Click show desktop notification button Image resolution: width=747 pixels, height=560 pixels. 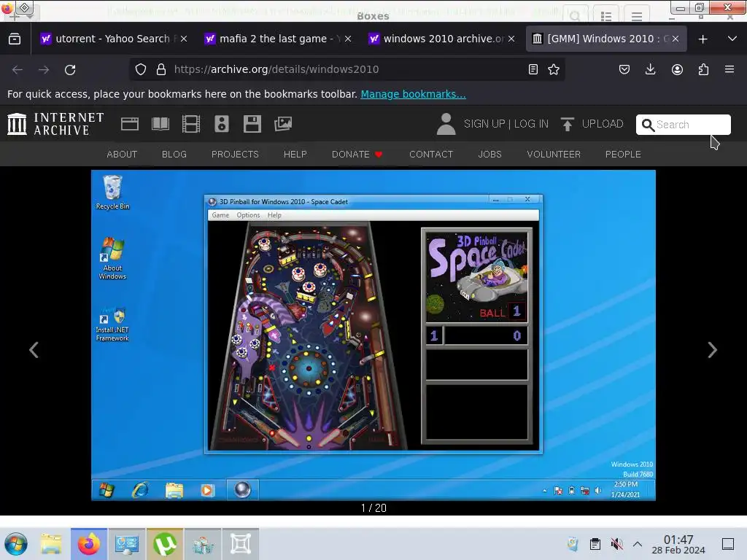click(x=728, y=544)
